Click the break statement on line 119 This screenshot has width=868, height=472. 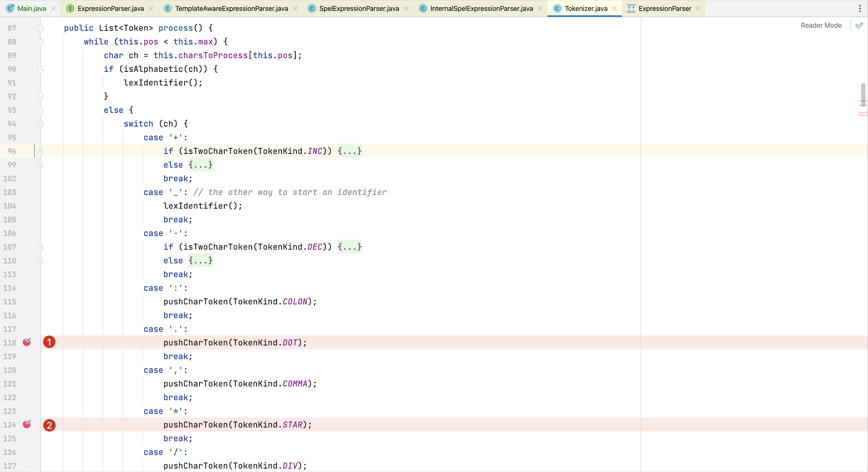[178, 356]
